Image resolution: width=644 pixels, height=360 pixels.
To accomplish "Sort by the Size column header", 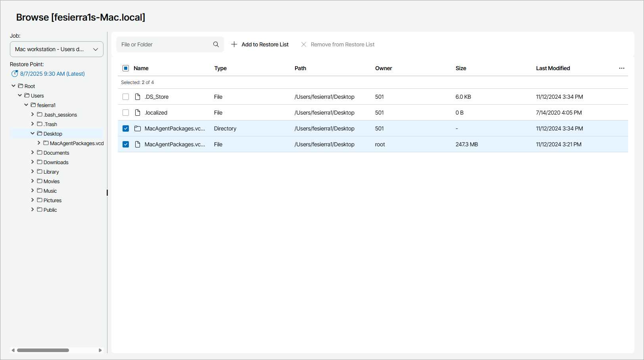I will pyautogui.click(x=461, y=68).
